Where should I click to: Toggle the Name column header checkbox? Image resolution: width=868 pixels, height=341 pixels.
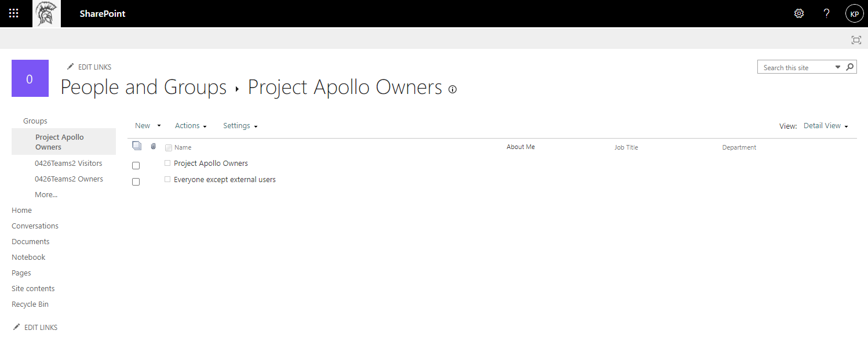coord(169,147)
